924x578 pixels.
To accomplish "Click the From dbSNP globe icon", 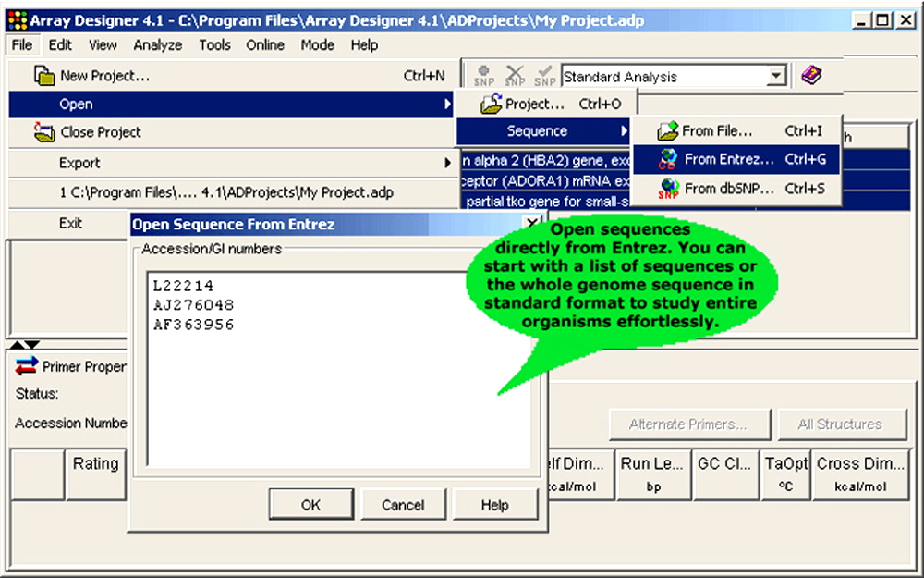I will point(668,189).
